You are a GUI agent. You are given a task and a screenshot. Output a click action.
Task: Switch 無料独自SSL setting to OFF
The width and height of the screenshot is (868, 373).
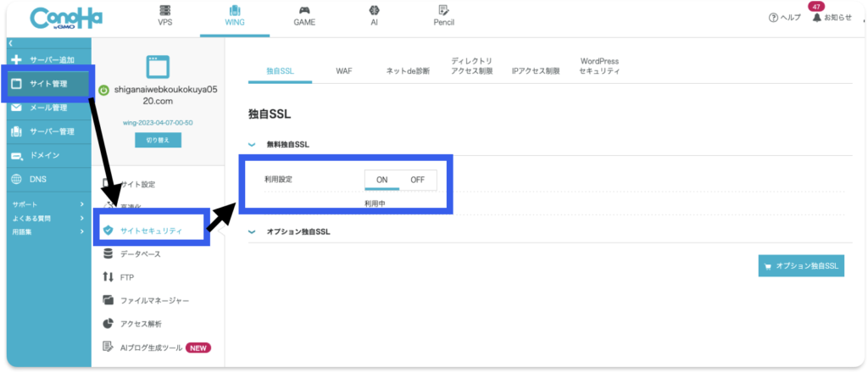point(417,180)
